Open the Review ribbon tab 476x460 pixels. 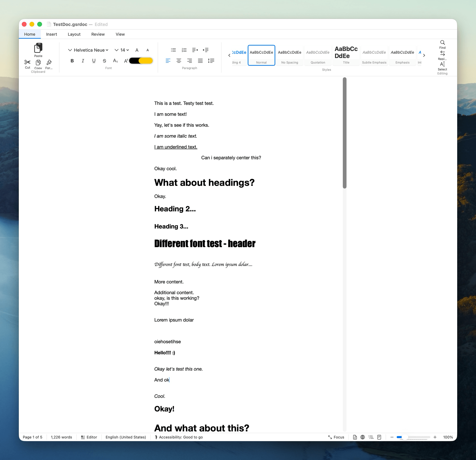98,34
